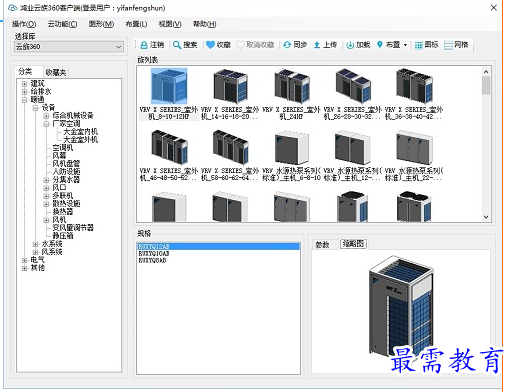Collapse the 厂家空调 tree node
Viewport: 512px width, 392px height.
click(x=46, y=124)
